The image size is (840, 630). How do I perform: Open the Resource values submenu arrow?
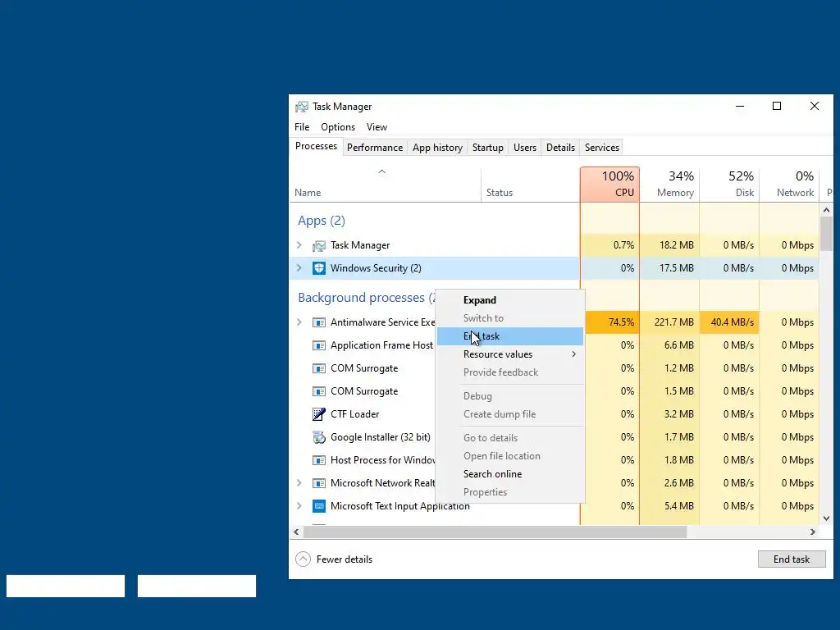coord(573,354)
